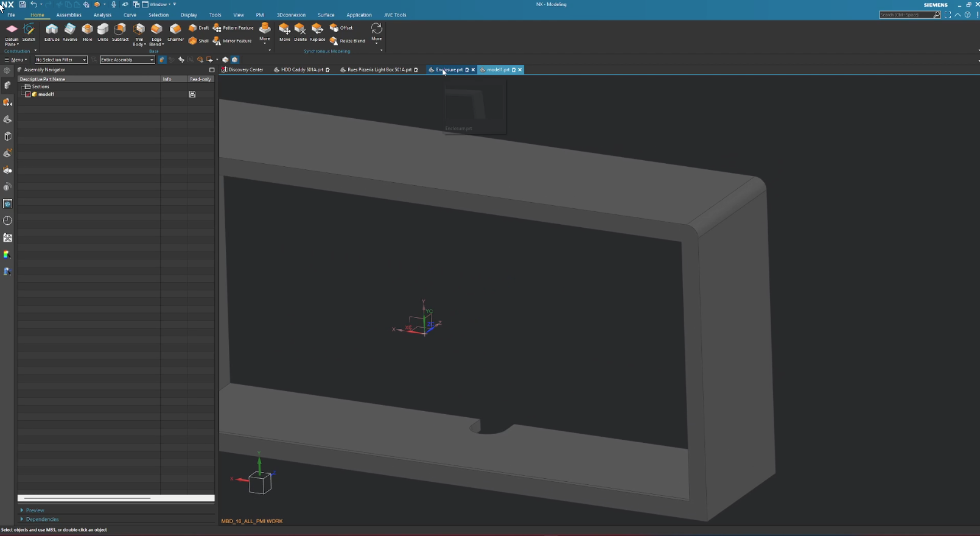Toggle the model1 visibility checkbox

point(27,94)
